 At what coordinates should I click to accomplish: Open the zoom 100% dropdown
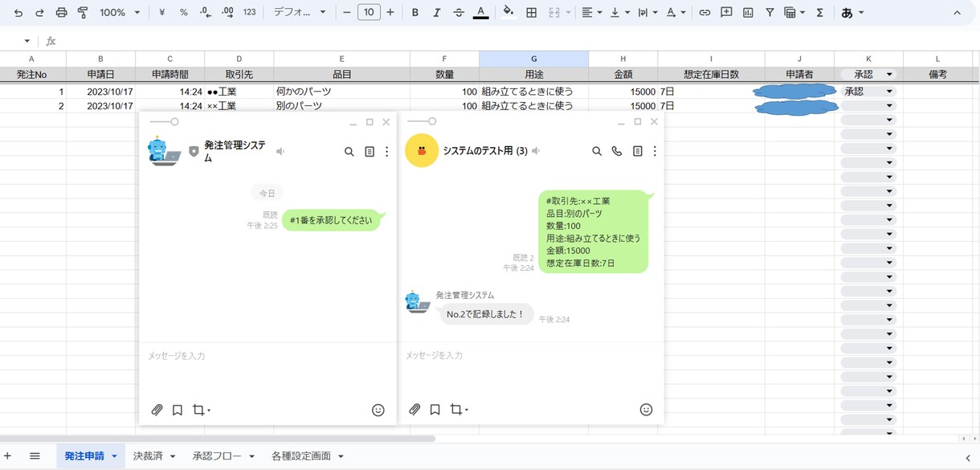(x=120, y=13)
